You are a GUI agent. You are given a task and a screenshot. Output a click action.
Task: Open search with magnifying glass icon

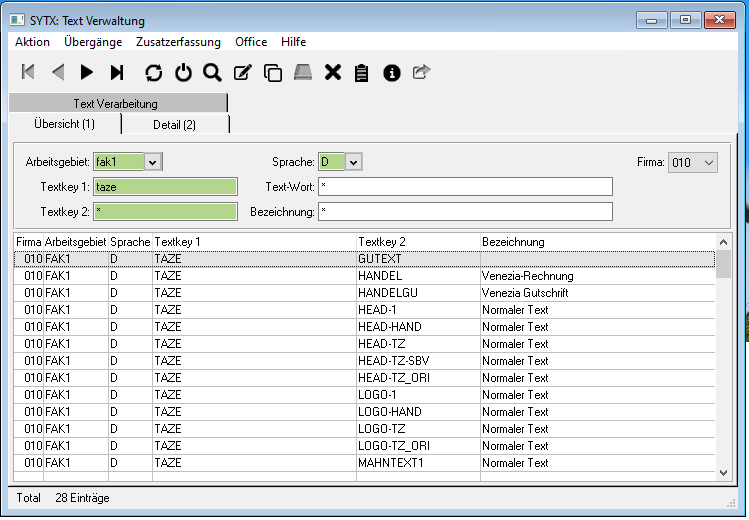(212, 72)
